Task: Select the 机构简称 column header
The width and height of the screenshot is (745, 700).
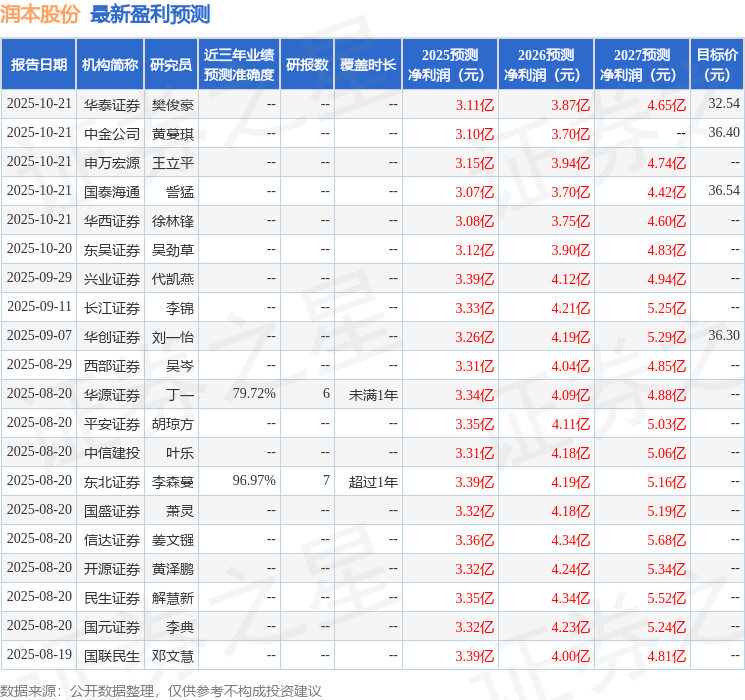Action: click(110, 65)
